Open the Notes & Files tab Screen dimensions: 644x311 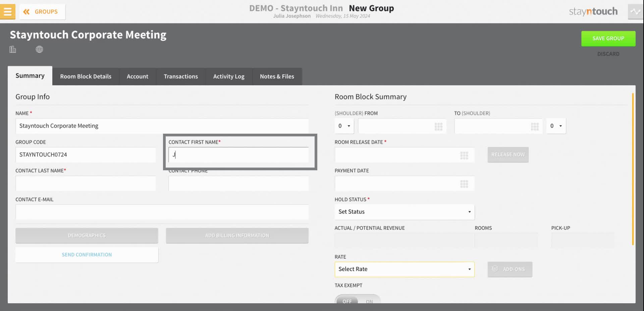[277, 77]
